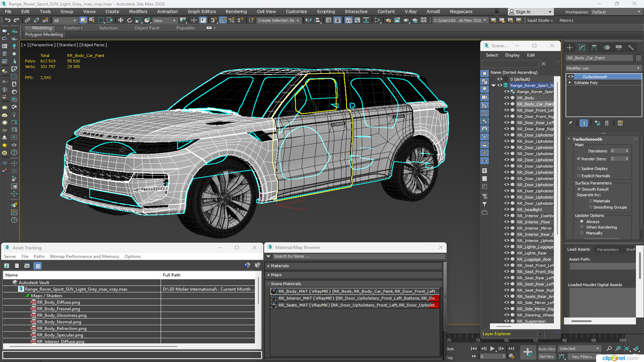Collapse the TurboSmooth rollout
Screen dimensions: 644x362
569,139
